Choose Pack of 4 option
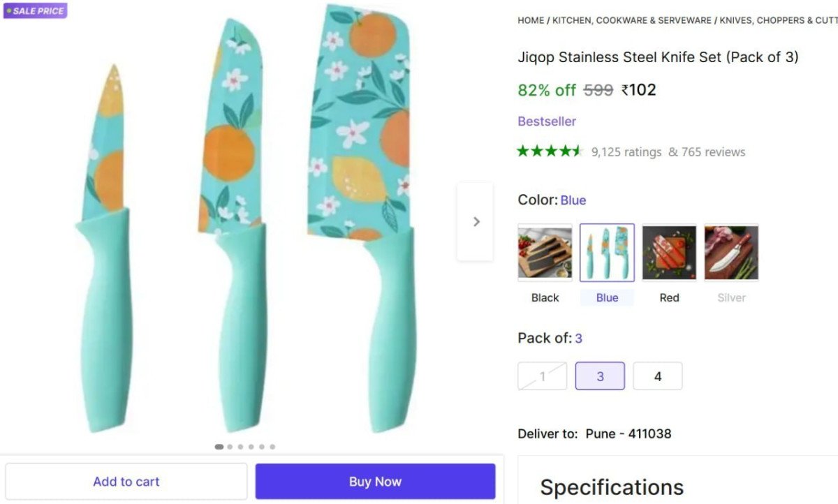This screenshot has width=838, height=504. [657, 376]
